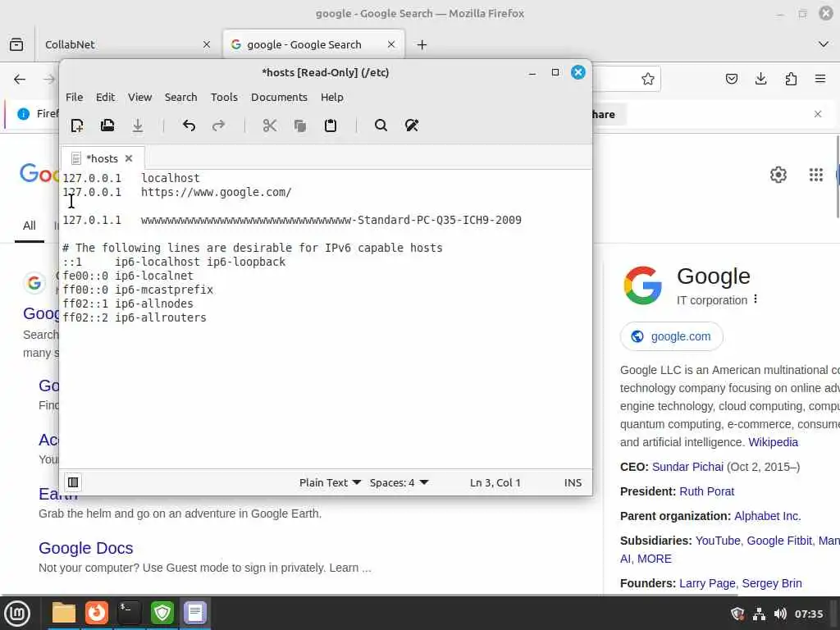Go back in Firefox with the back arrow
This screenshot has height=630, width=840.
click(20, 80)
